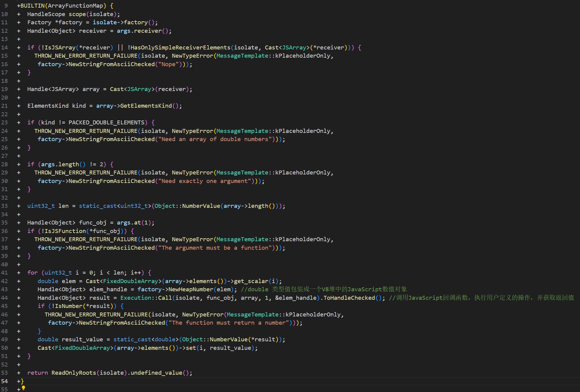The image size is (580, 392).
Task: Click 'kPlaceholderOnly' on line 15
Action: (303, 56)
